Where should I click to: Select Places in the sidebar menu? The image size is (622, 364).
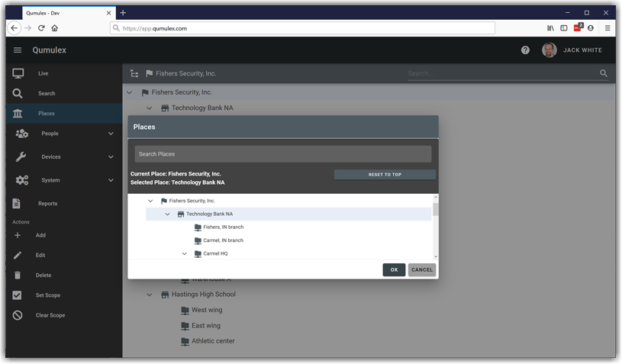(47, 114)
